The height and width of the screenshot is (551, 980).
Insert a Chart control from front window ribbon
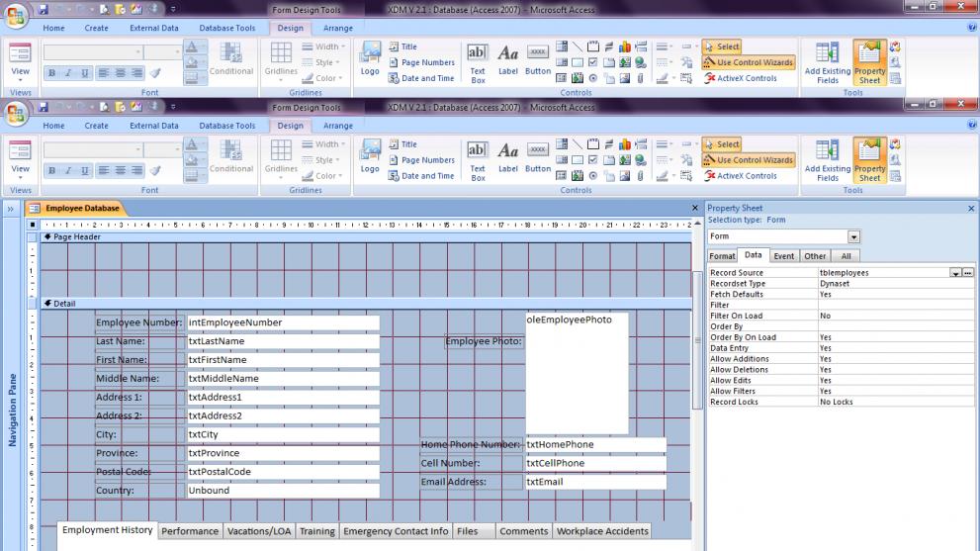pyautogui.click(x=624, y=143)
